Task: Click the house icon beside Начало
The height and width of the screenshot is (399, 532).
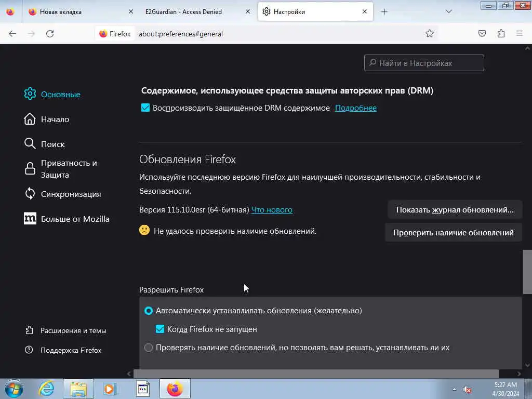Action: click(x=30, y=119)
